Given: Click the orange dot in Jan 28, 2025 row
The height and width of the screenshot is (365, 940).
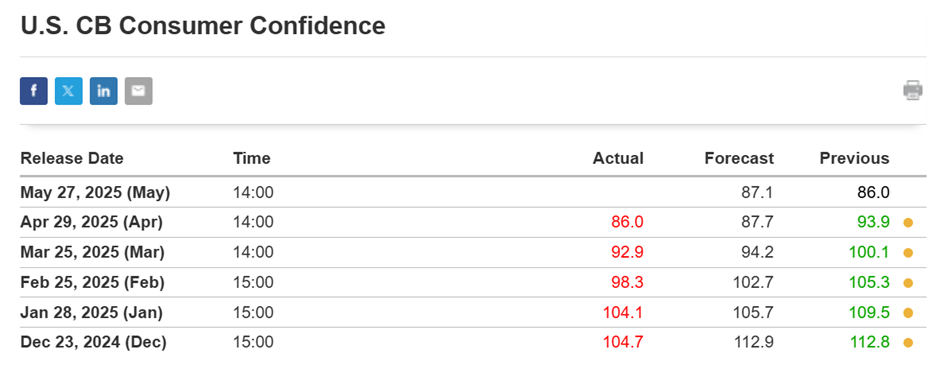Looking at the screenshot, I should point(908,313).
